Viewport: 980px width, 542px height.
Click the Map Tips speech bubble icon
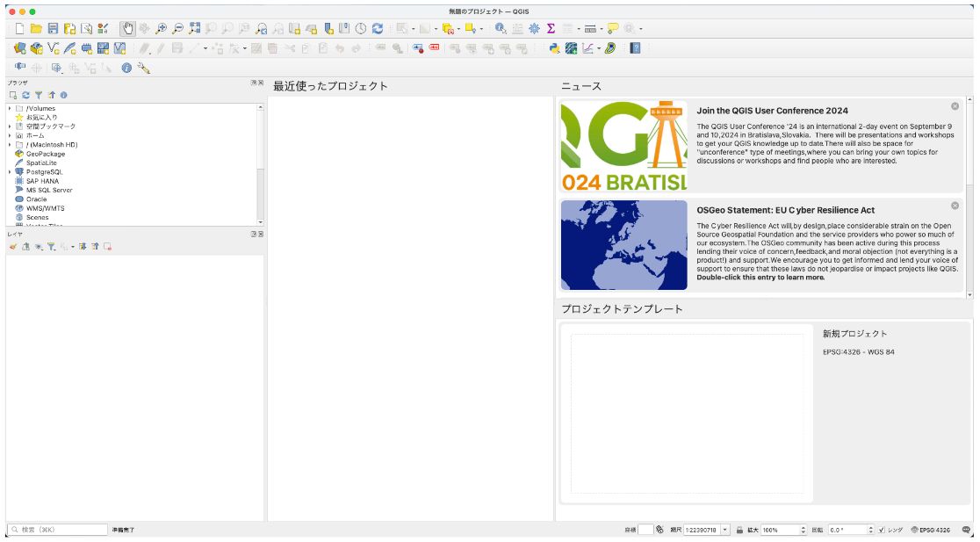(x=613, y=29)
